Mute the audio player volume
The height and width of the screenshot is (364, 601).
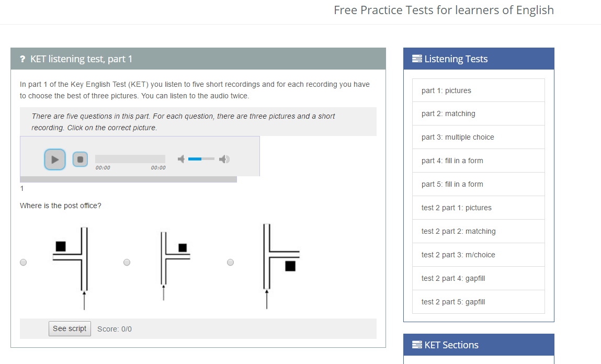click(x=181, y=159)
